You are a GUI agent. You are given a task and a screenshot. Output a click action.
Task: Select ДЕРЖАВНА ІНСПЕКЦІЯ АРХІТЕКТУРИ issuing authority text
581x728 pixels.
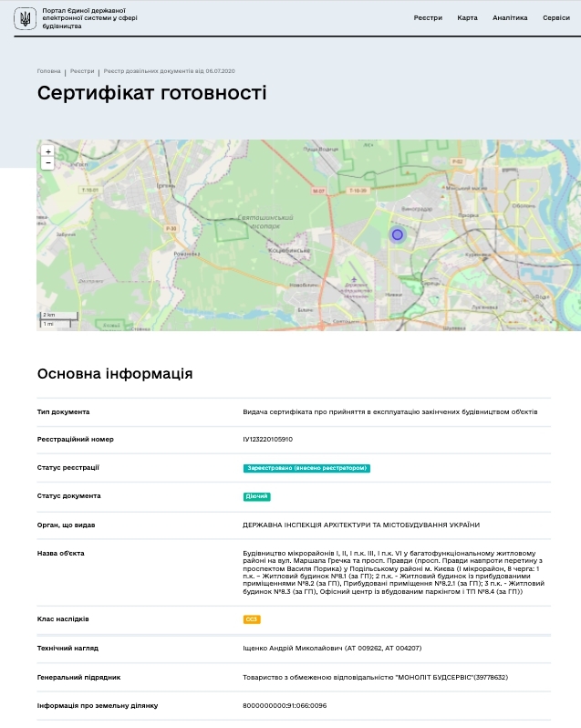point(361,525)
